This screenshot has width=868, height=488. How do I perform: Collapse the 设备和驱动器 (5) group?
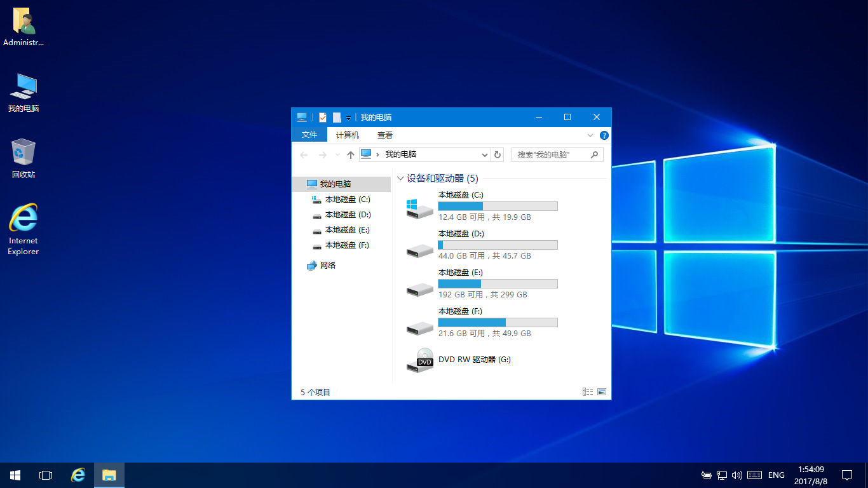click(400, 179)
